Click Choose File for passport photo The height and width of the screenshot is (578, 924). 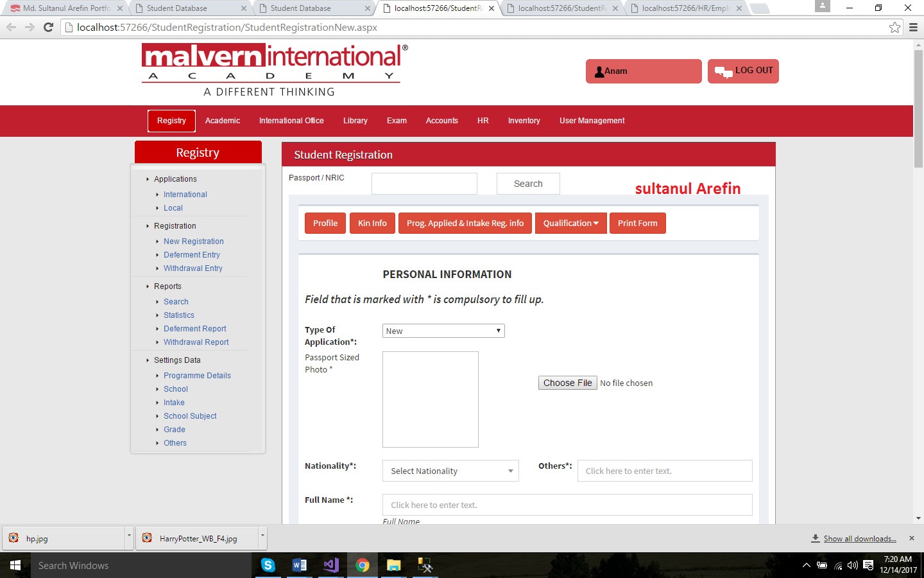point(567,383)
